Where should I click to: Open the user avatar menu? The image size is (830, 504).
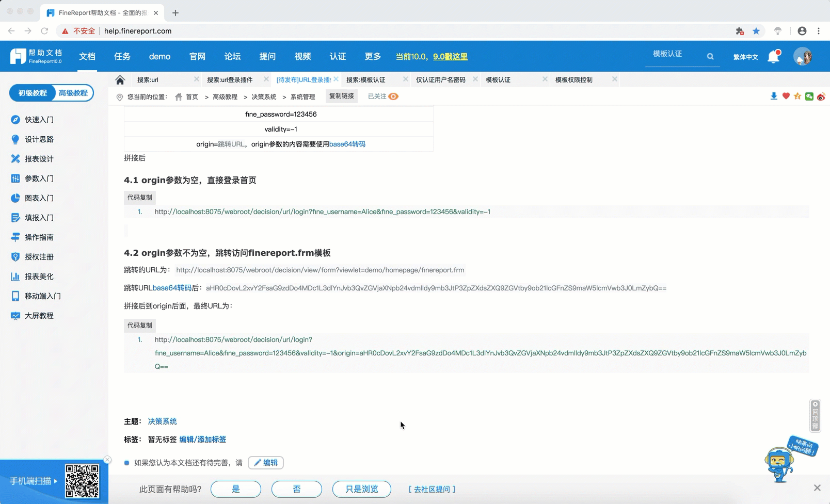click(x=803, y=56)
